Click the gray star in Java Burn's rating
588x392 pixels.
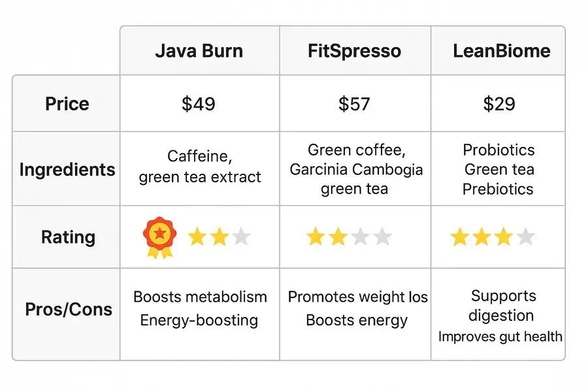(x=241, y=237)
